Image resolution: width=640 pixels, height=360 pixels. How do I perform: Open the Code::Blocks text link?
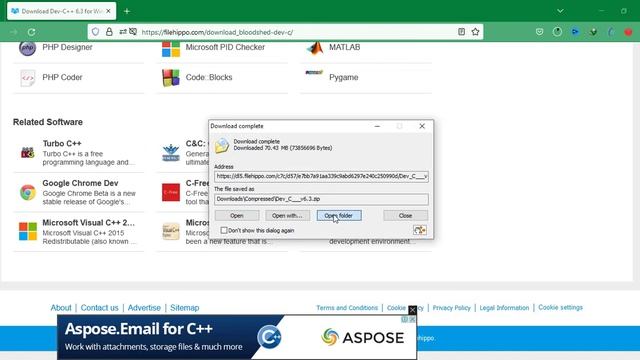click(209, 78)
